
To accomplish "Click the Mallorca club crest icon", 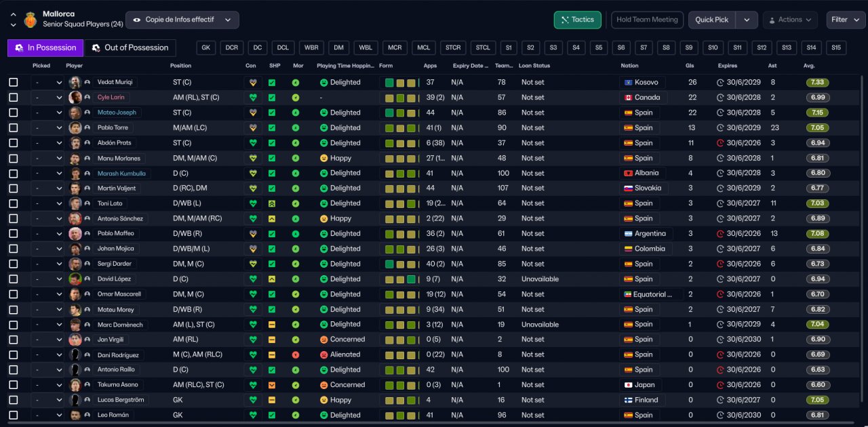I will (x=31, y=20).
